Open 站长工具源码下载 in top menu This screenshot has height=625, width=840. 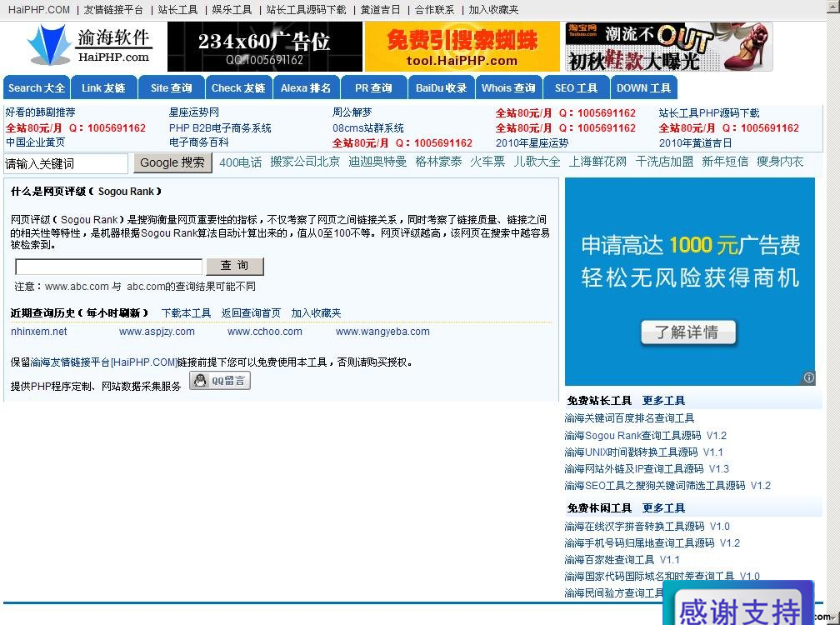pyautogui.click(x=307, y=10)
